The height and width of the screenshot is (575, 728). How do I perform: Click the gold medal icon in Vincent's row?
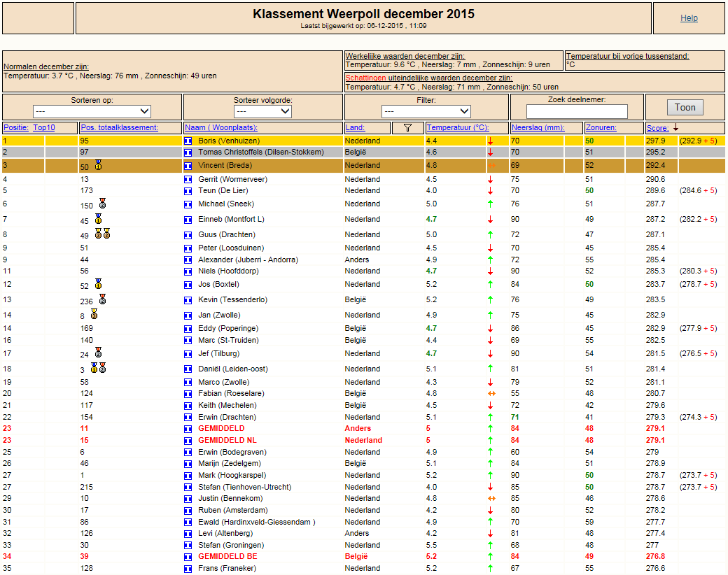[98, 165]
